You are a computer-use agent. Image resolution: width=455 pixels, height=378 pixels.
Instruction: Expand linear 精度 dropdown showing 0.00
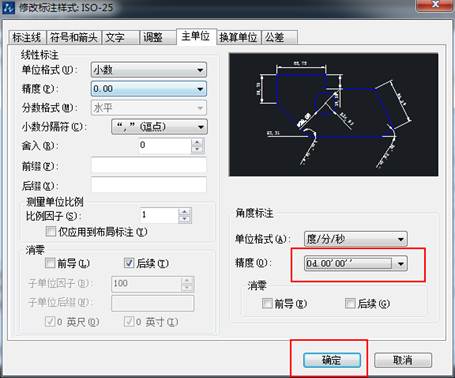point(149,89)
